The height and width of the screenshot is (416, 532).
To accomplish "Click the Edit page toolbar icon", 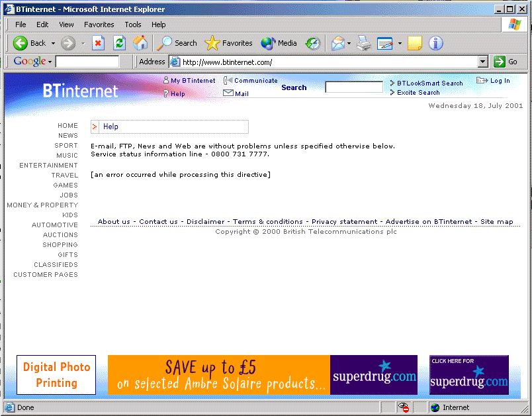I will coord(384,43).
